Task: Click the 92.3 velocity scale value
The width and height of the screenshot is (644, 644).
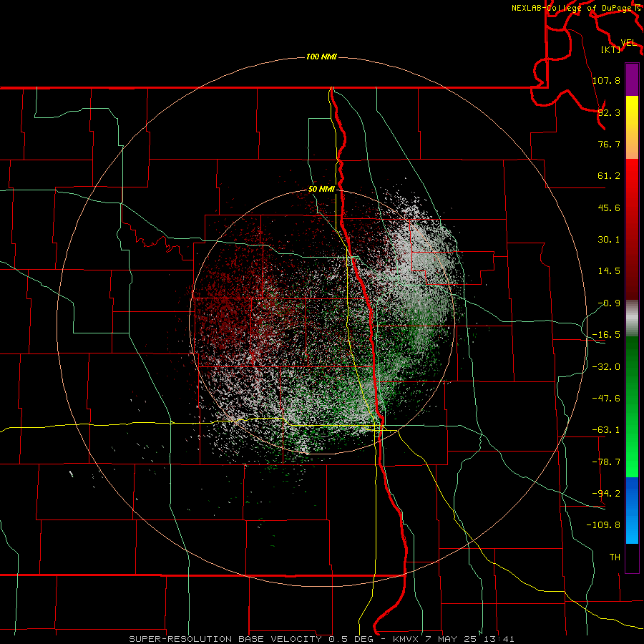Action: (x=609, y=112)
